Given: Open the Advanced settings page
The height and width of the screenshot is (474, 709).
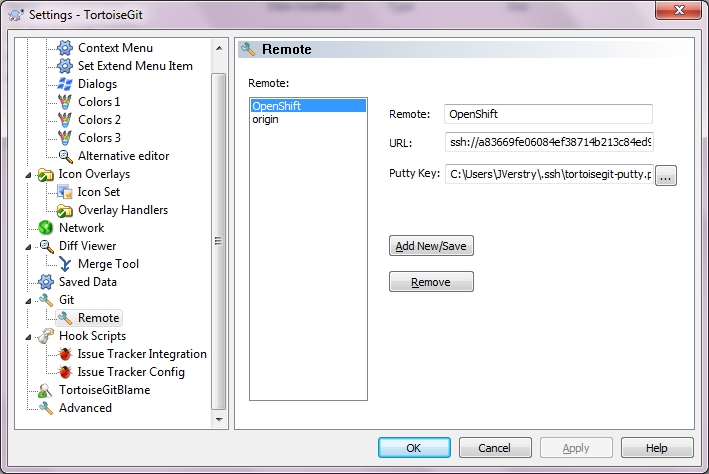Looking at the screenshot, I should [85, 408].
